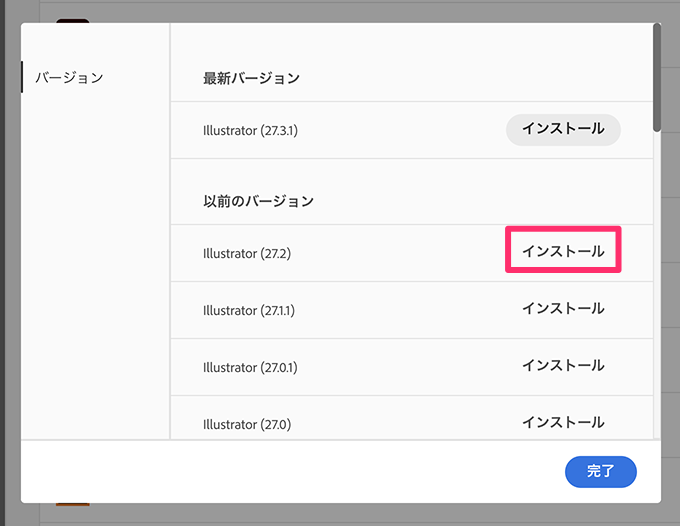The image size is (680, 526).
Task: Click インストール for Illustrator 27.2
Action: click(563, 251)
